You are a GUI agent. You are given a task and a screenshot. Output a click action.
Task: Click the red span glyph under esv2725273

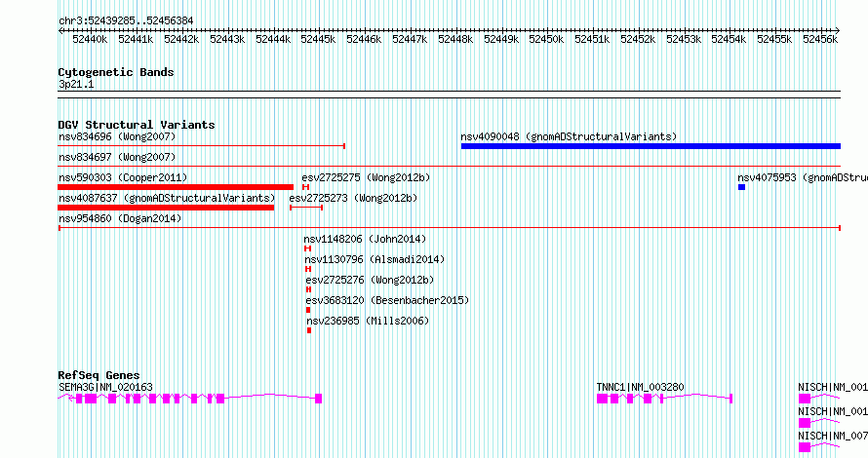(306, 208)
